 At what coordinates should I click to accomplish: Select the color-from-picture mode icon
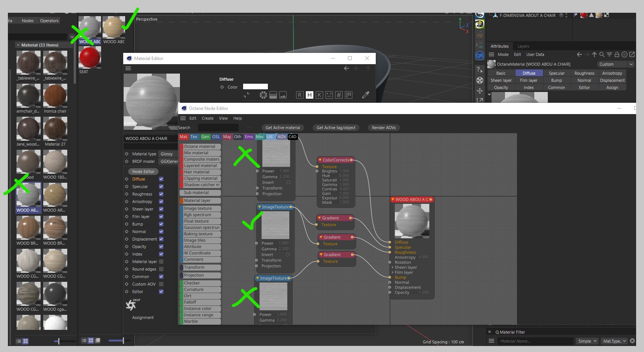coord(283,95)
